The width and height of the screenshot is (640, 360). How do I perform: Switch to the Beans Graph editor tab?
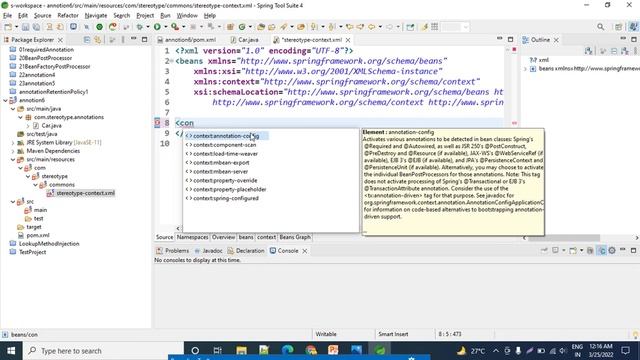[295, 237]
